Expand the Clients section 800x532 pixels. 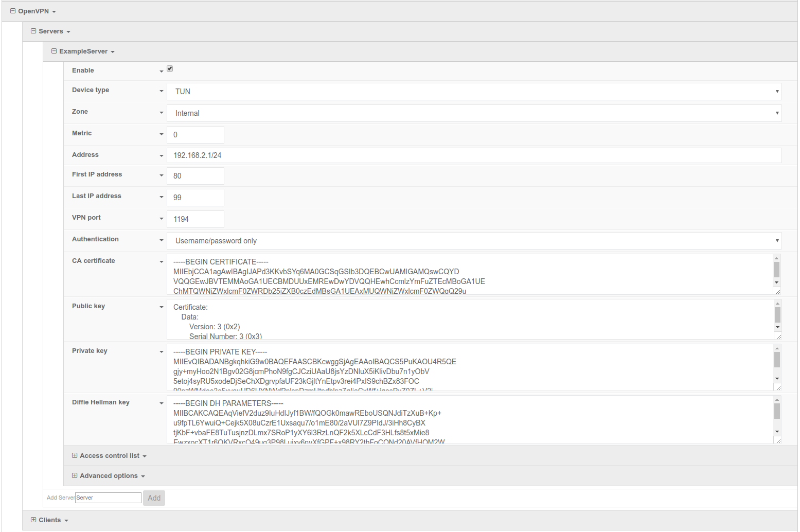point(33,520)
